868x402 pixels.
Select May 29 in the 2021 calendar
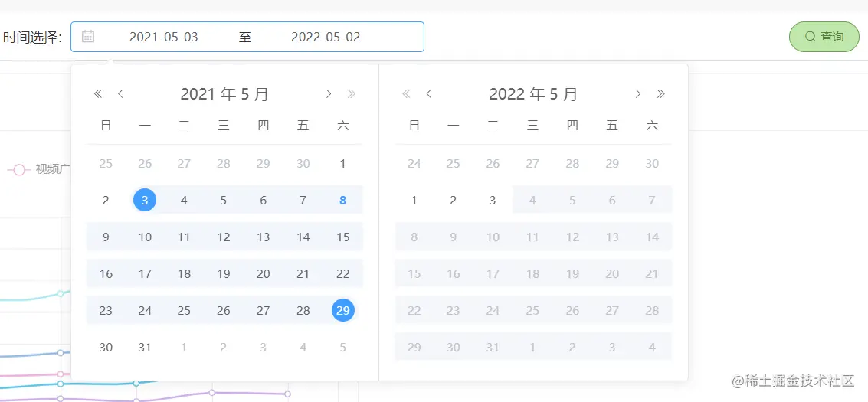(x=343, y=310)
